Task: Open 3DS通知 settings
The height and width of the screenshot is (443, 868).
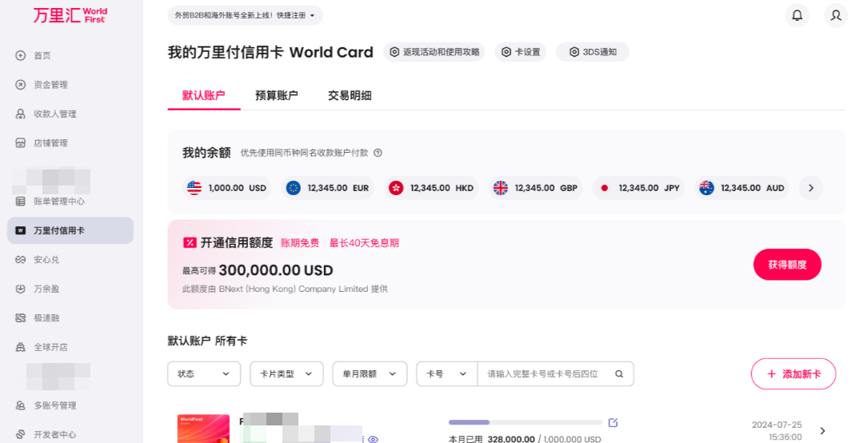Action: point(592,52)
